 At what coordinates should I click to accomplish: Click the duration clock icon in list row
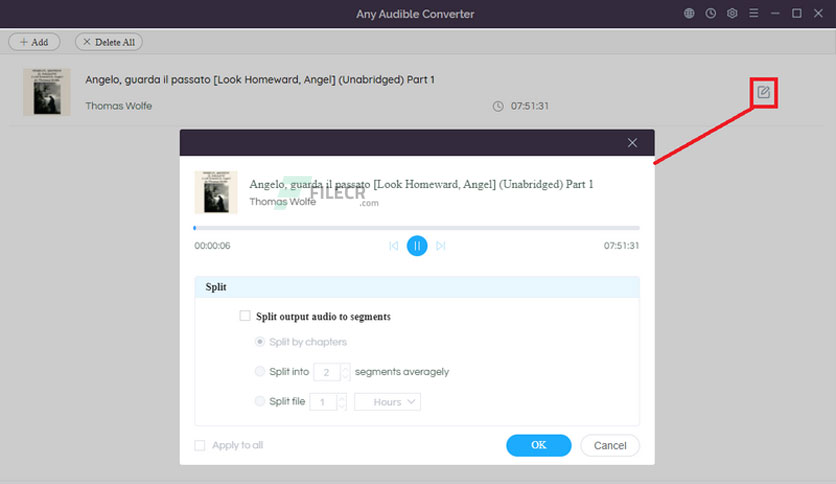498,106
